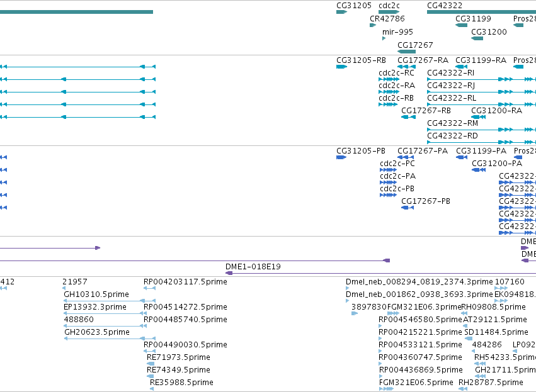Image resolution: width=536 pixels, height=392 pixels.
Task: Select EST FGM321E06.3prime
Action: (425, 307)
